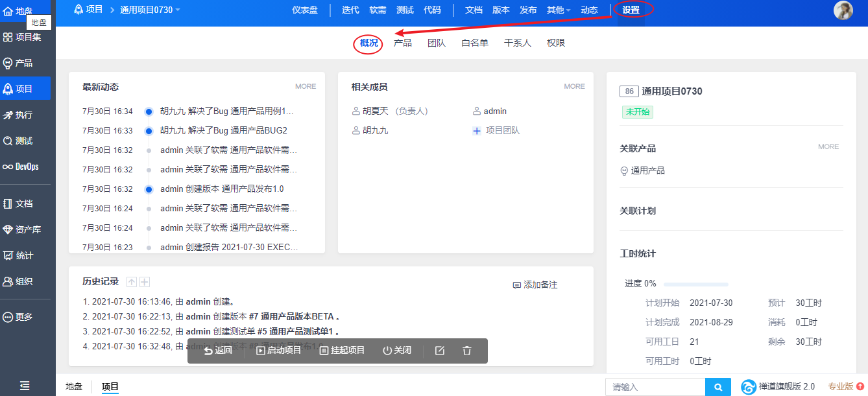Image resolution: width=868 pixels, height=396 pixels.
Task: Click the edit project pencil icon
Action: coord(439,351)
